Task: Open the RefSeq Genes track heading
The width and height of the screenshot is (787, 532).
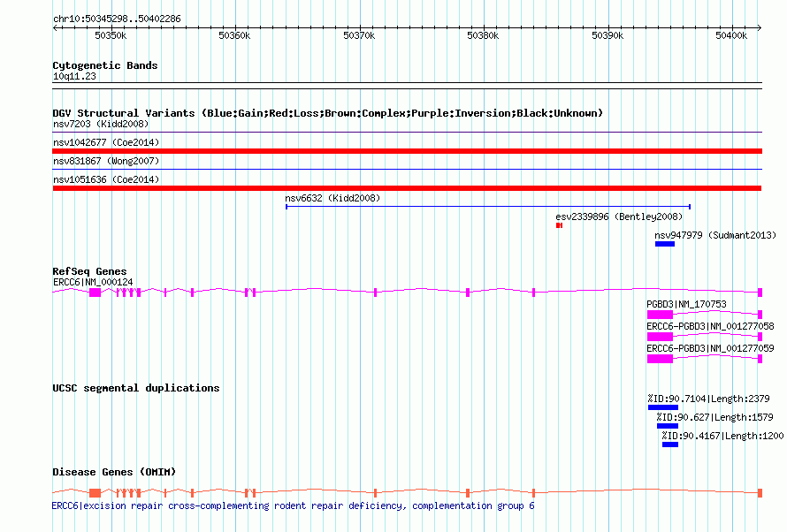Action: 89,271
